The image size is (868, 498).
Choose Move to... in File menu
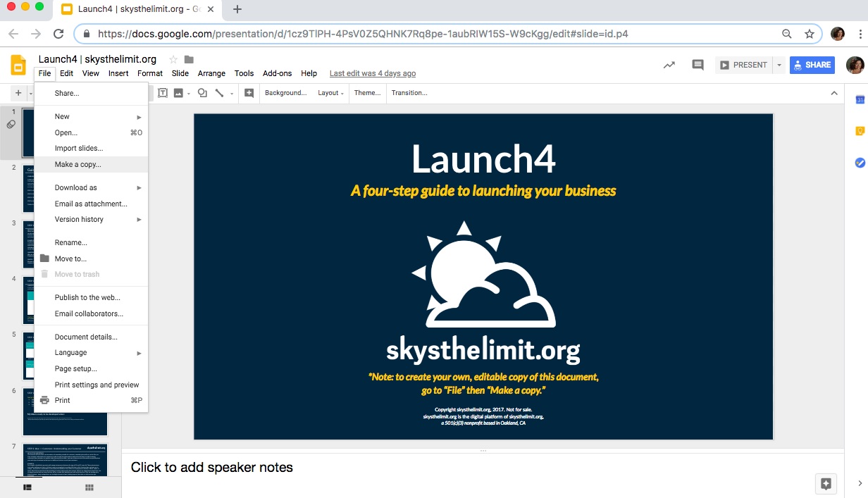[92, 259]
